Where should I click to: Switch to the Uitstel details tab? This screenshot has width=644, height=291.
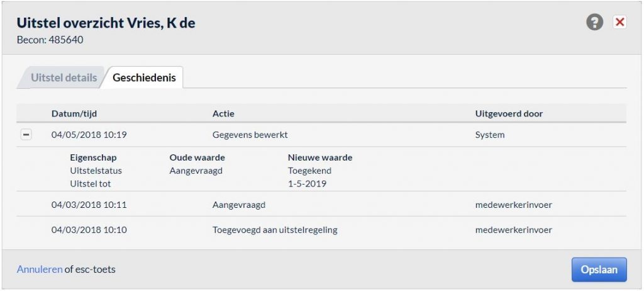64,78
